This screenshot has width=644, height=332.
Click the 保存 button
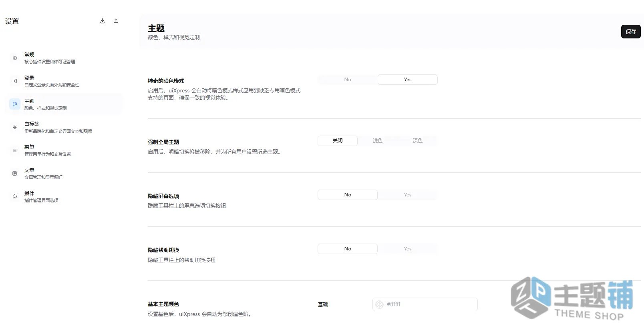pos(631,32)
